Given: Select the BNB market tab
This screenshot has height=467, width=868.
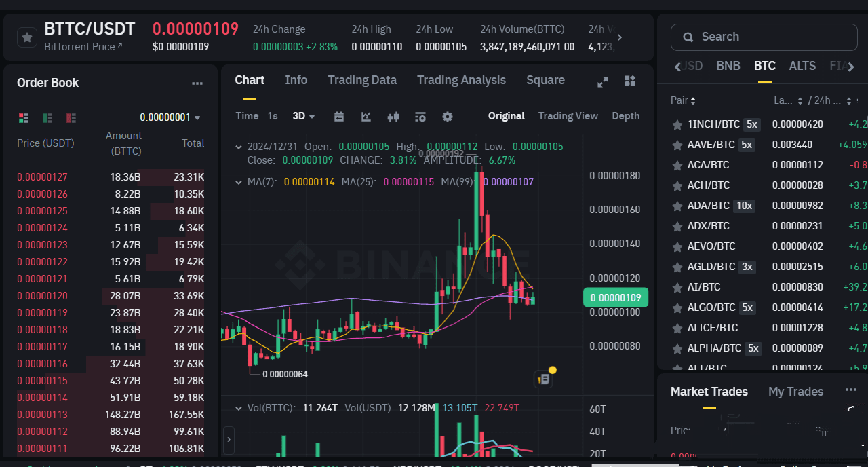Looking at the screenshot, I should click(728, 66).
